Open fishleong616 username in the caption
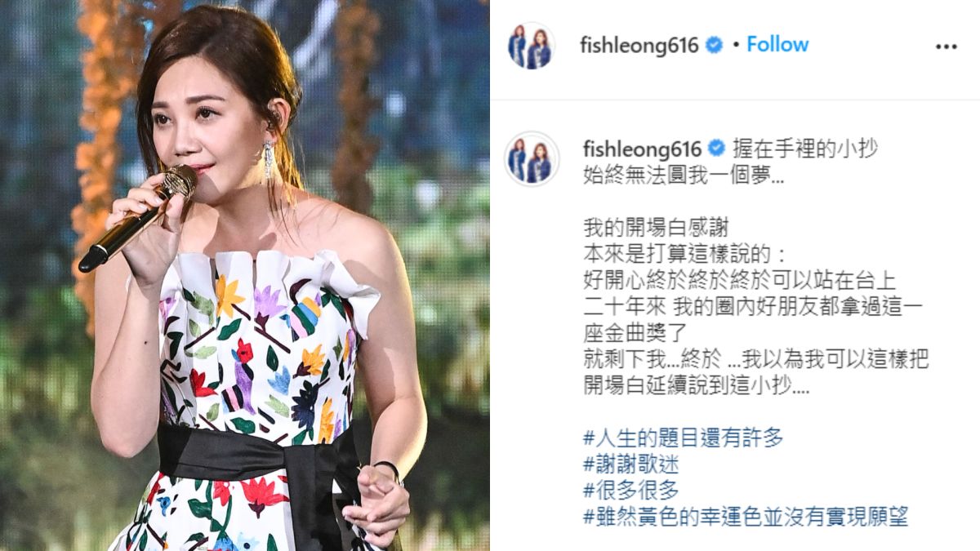Image resolution: width=980 pixels, height=551 pixels. pyautogui.click(x=643, y=149)
